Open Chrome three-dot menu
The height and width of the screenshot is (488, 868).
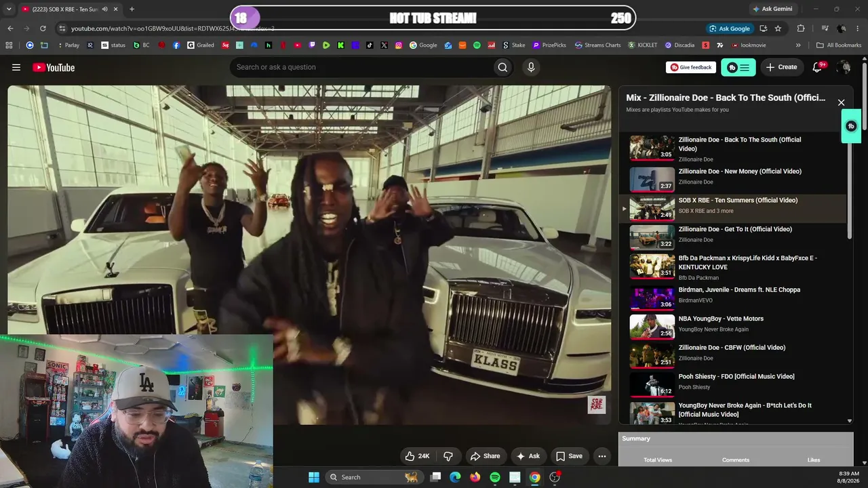(x=858, y=28)
